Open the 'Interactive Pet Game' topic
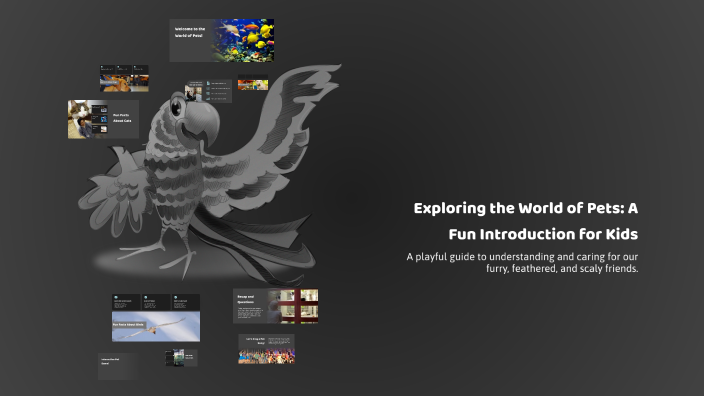 tap(118, 366)
